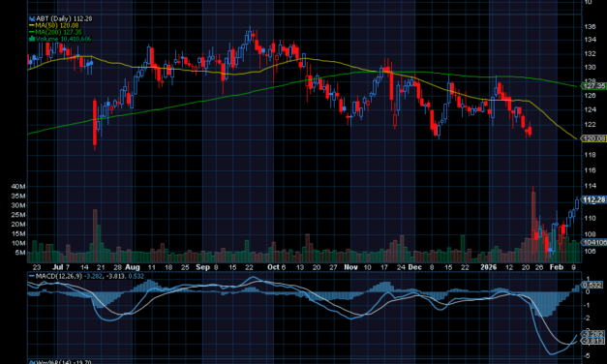Screen dimensions: 607x364
Task: Click the 30M volume axis label
Action: (18, 205)
